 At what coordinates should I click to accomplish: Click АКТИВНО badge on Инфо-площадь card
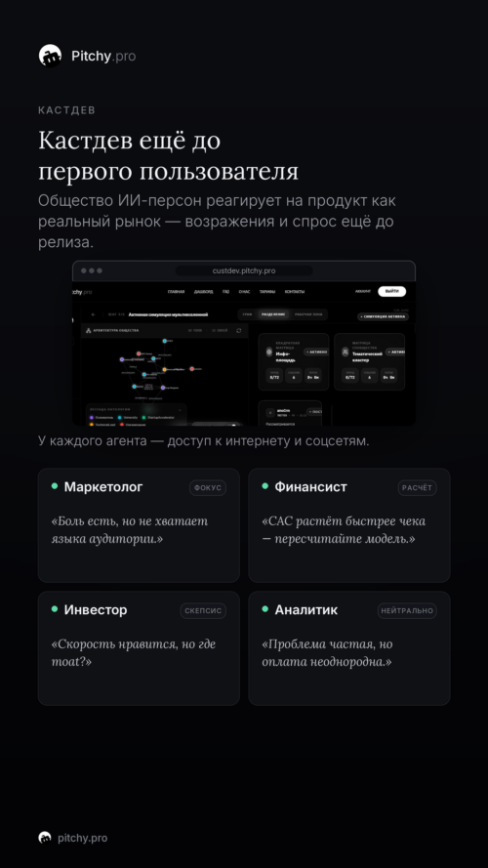316,352
